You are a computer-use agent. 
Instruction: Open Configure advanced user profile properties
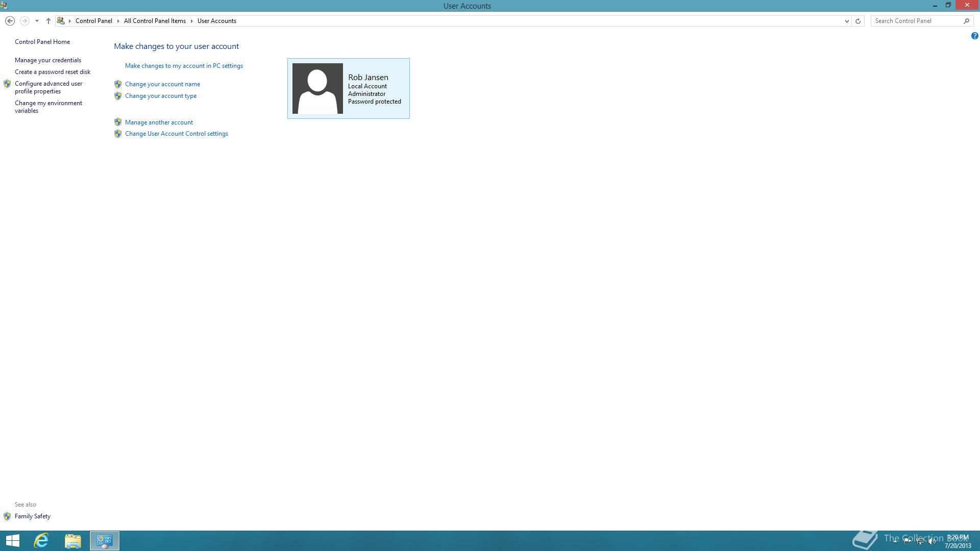(48, 87)
